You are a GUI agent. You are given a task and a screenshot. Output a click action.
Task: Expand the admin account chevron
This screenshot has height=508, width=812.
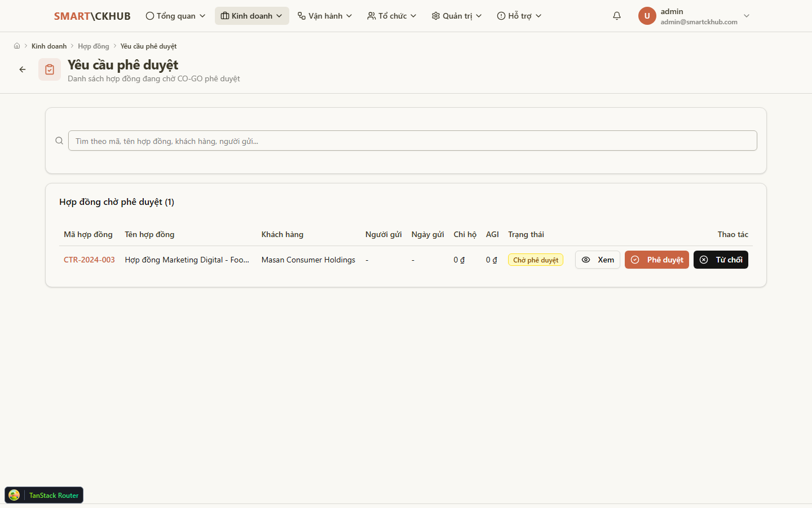(x=747, y=16)
